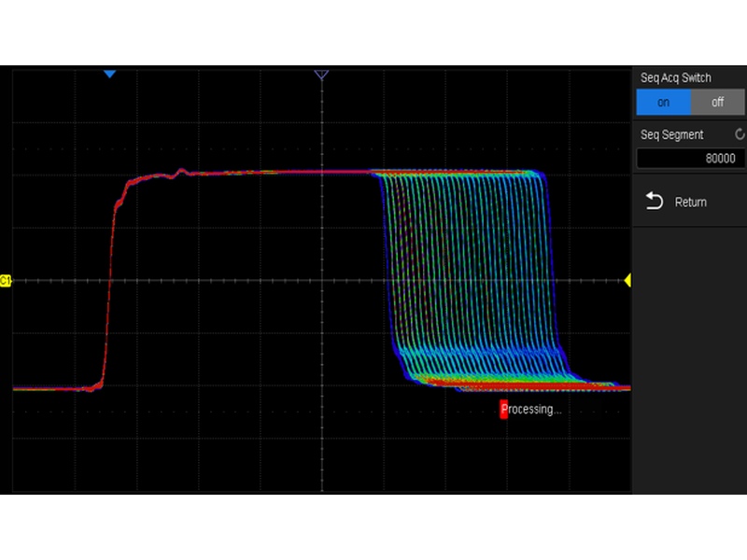Viewport: 747px width, 560px height.
Task: Click the Seq Segment value field 80000
Action: (690, 159)
